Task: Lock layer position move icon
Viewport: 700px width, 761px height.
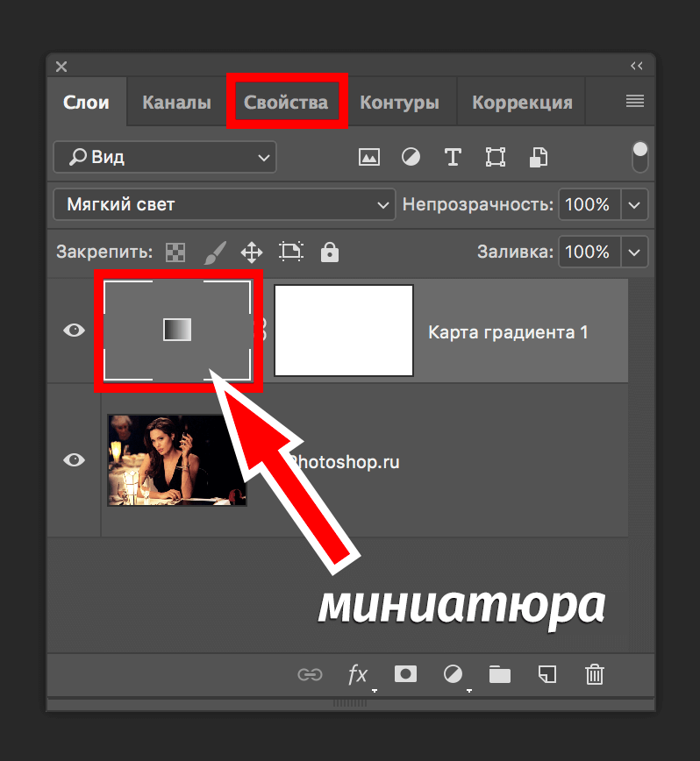Action: point(252,252)
